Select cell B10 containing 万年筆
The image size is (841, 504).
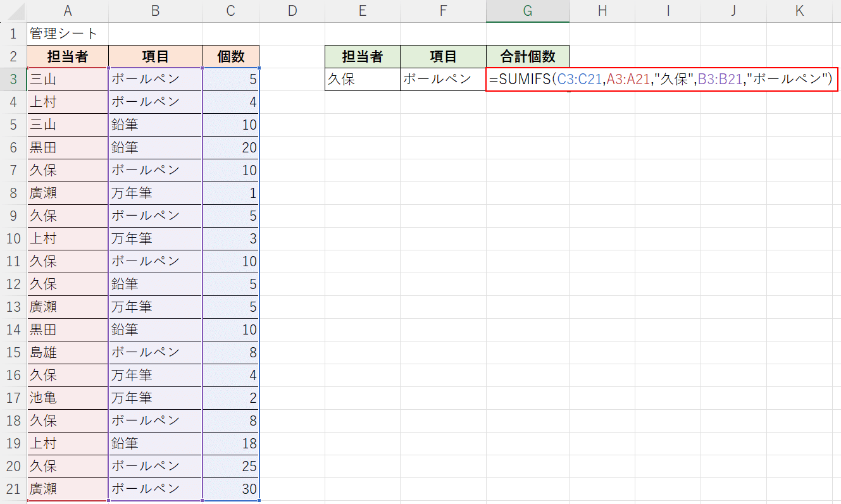pos(155,238)
